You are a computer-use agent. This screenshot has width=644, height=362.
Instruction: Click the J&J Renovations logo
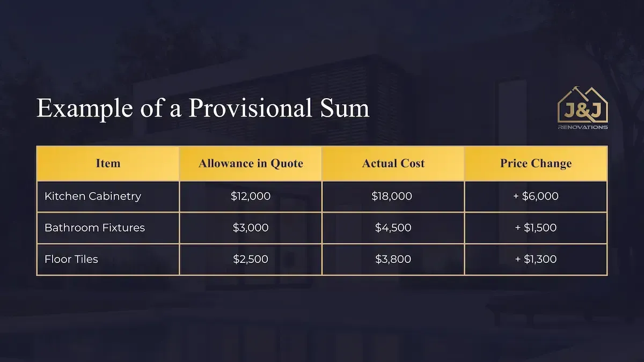click(583, 110)
